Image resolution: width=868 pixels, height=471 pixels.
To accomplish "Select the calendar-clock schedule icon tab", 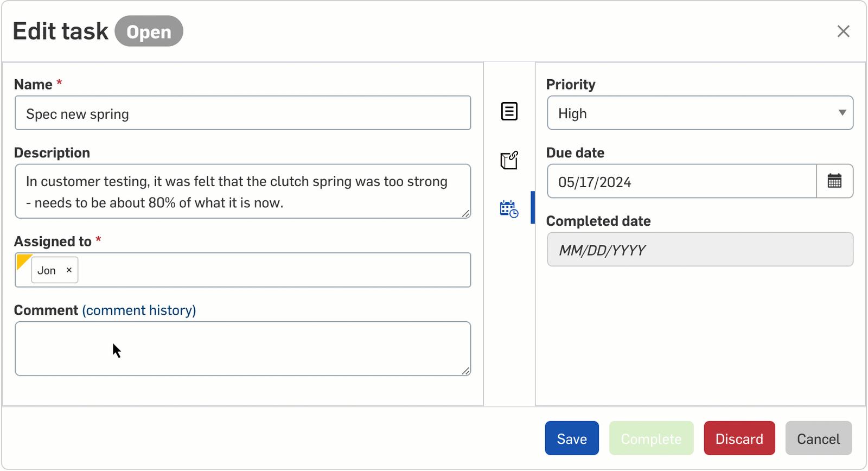I will click(509, 208).
